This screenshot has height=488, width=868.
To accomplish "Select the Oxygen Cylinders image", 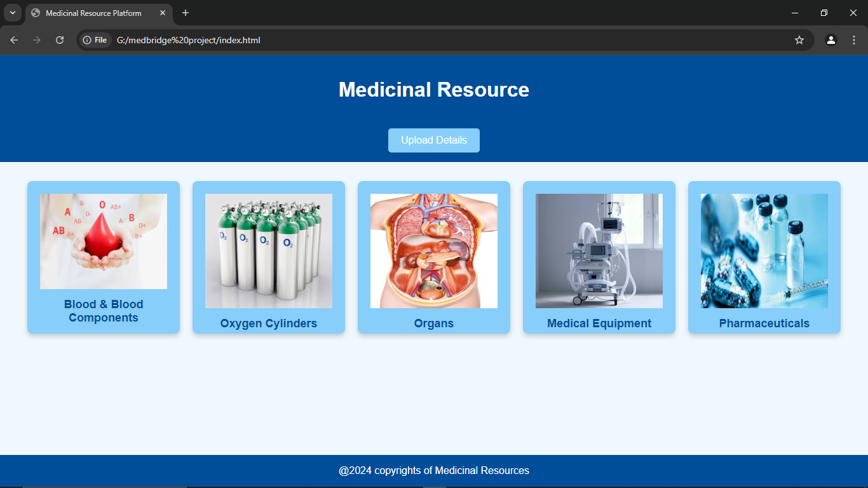I will pyautogui.click(x=269, y=251).
